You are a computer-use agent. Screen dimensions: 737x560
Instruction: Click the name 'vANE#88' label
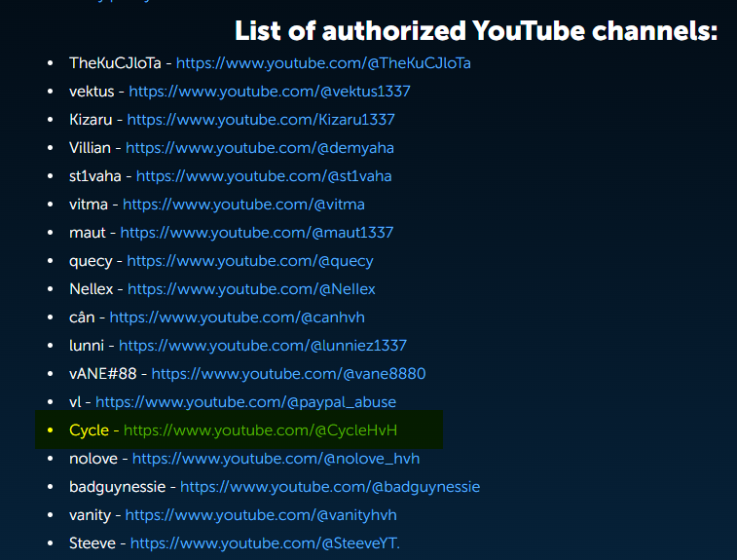103,374
